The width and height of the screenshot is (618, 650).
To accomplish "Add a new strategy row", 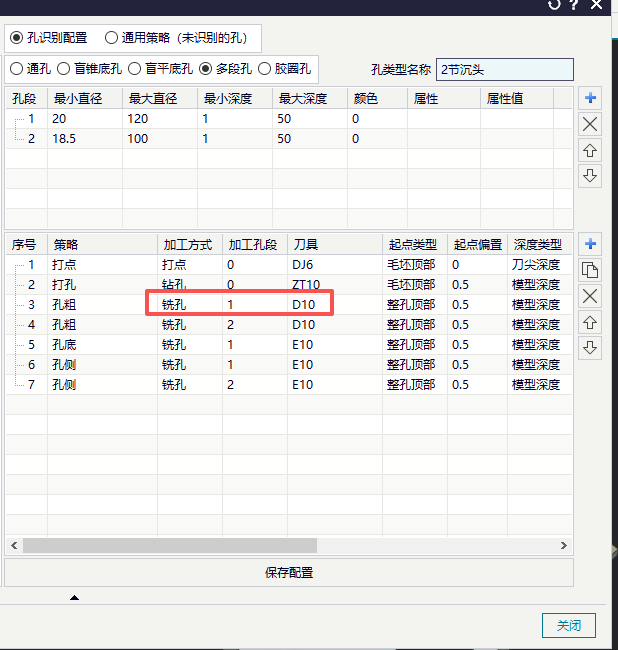I will [590, 244].
